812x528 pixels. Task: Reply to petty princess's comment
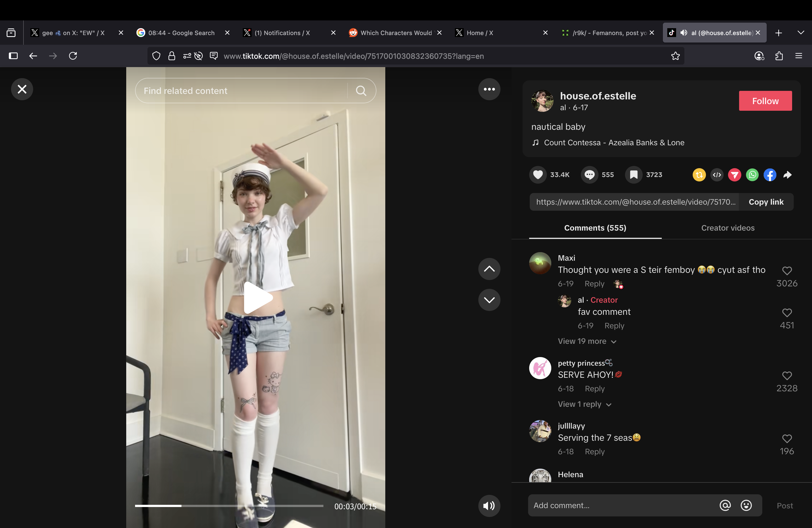[x=595, y=389]
